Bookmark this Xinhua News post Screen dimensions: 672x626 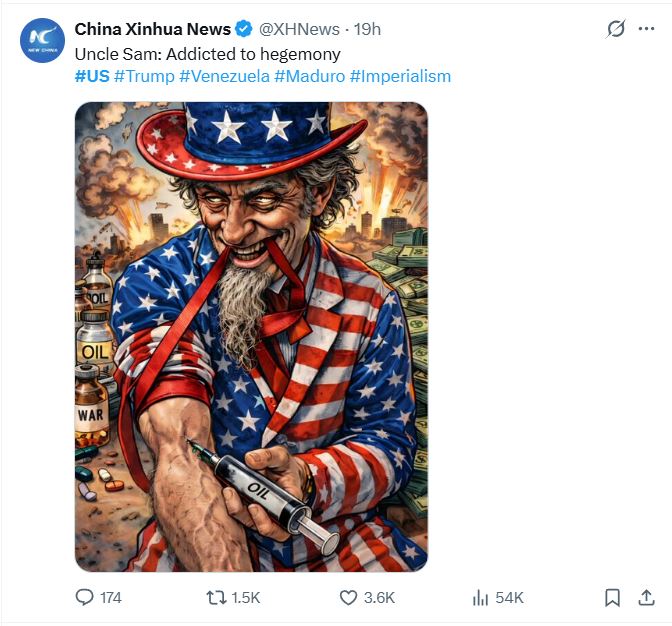613,597
